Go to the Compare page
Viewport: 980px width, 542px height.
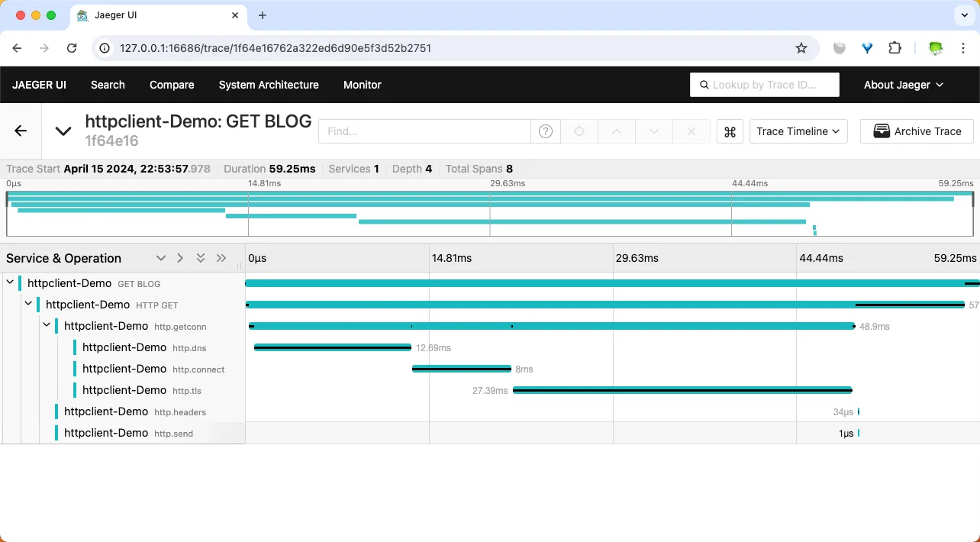coord(172,85)
